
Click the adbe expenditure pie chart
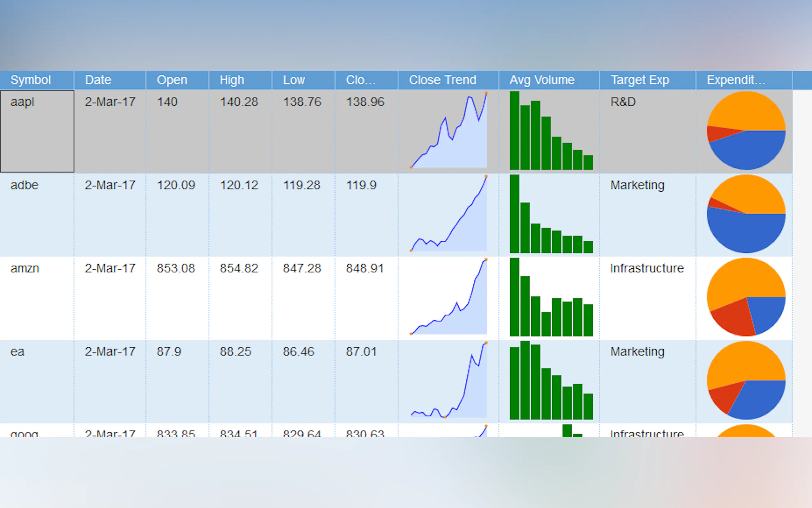(746, 214)
